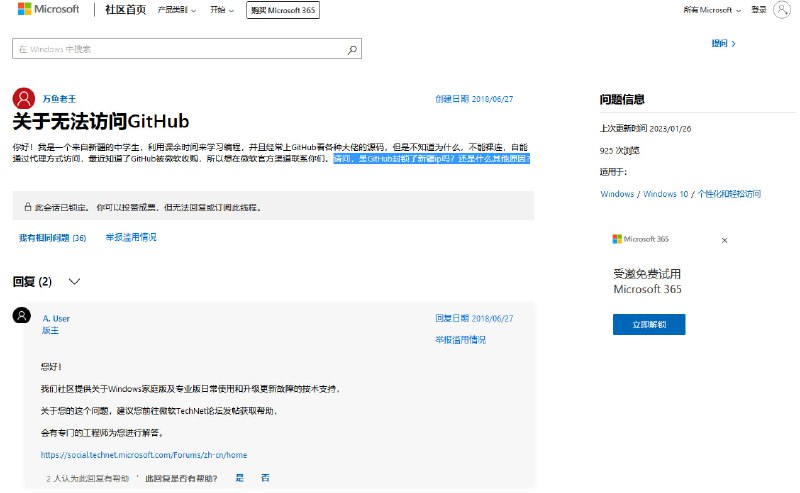Click the lock icon in locked notice
Viewport: 800px width, 493px height.
coord(28,207)
